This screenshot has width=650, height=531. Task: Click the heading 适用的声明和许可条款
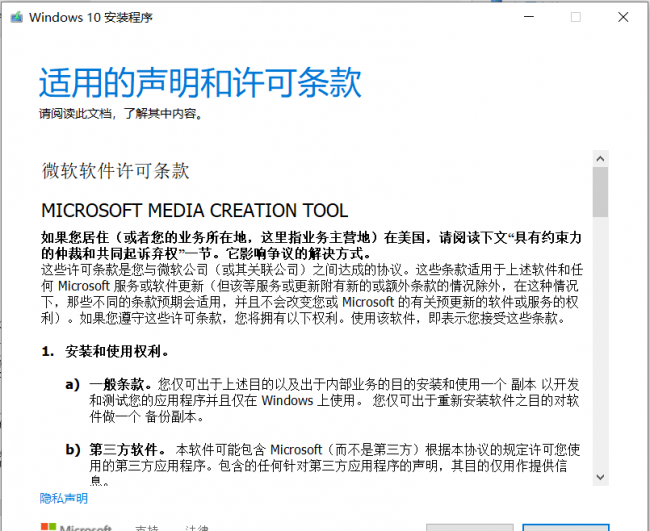(x=200, y=82)
